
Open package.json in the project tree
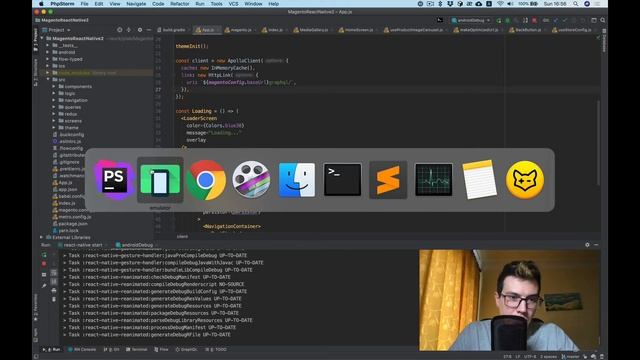69,224
